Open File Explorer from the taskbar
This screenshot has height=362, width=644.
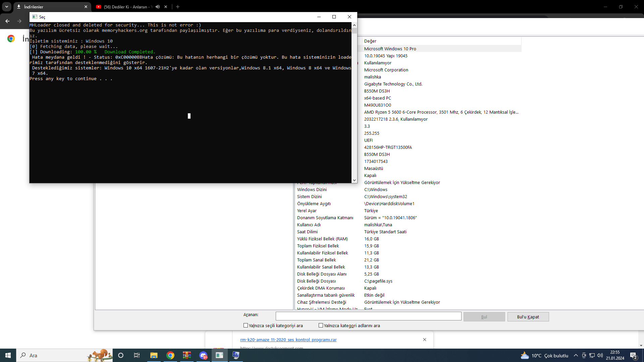point(154,355)
